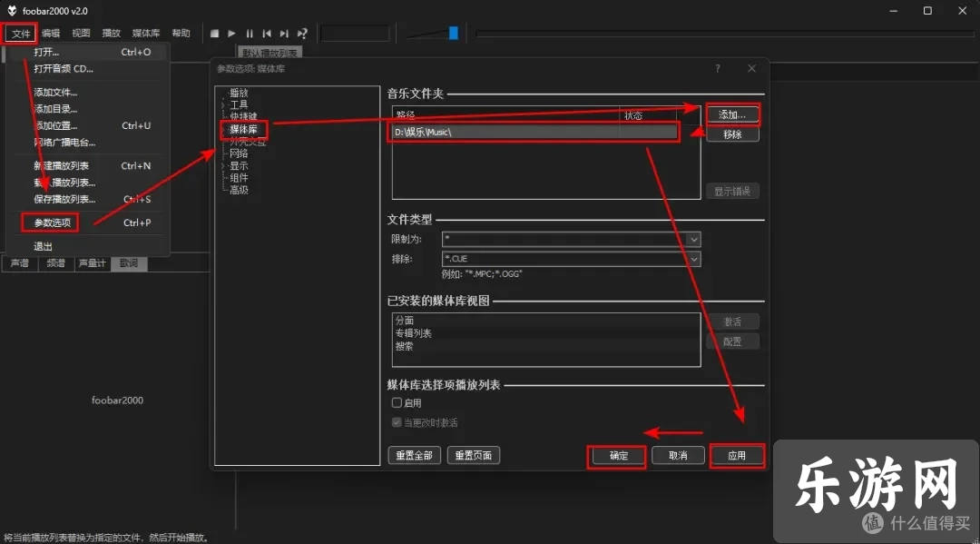Switch to the 频谱 tab

point(56,263)
